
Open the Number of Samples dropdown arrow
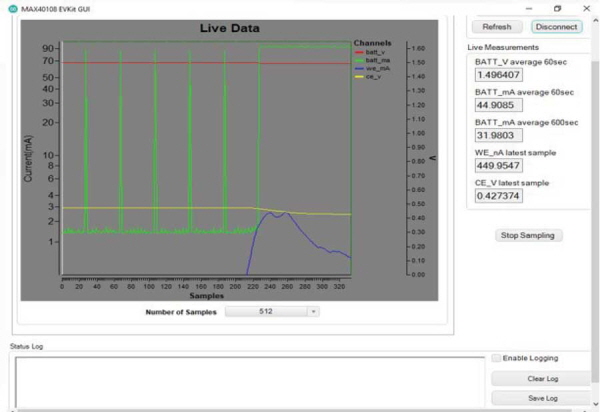click(313, 312)
